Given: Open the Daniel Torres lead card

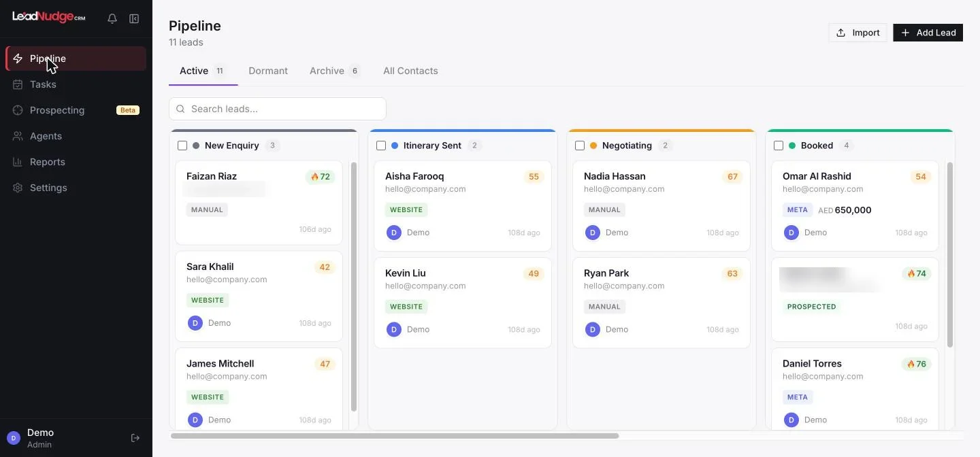Looking at the screenshot, I should pyautogui.click(x=855, y=390).
